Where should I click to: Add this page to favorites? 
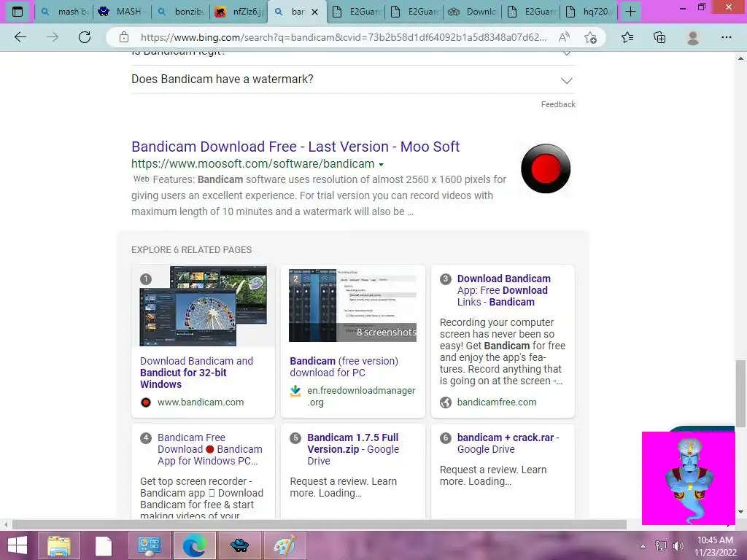(x=591, y=37)
